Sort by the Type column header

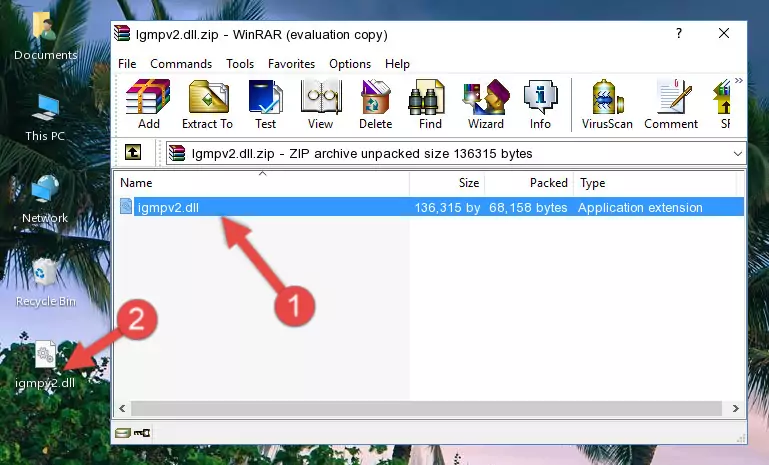pos(655,182)
